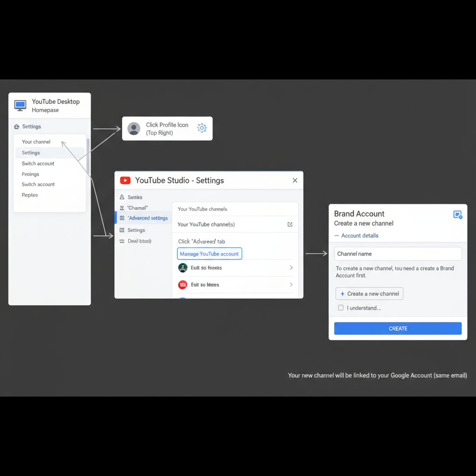Close the YouTube Studio Settings dialog
The width and height of the screenshot is (476, 476).
295,180
